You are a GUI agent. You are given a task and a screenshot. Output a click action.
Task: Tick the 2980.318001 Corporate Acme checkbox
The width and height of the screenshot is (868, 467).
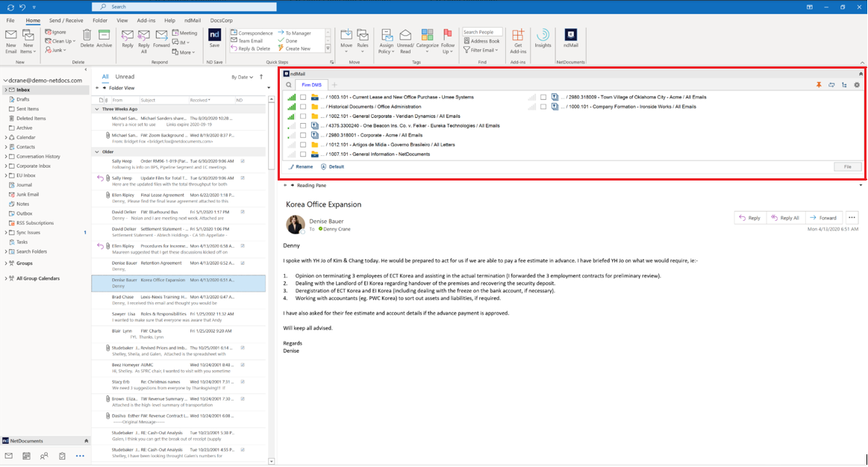pyautogui.click(x=303, y=135)
